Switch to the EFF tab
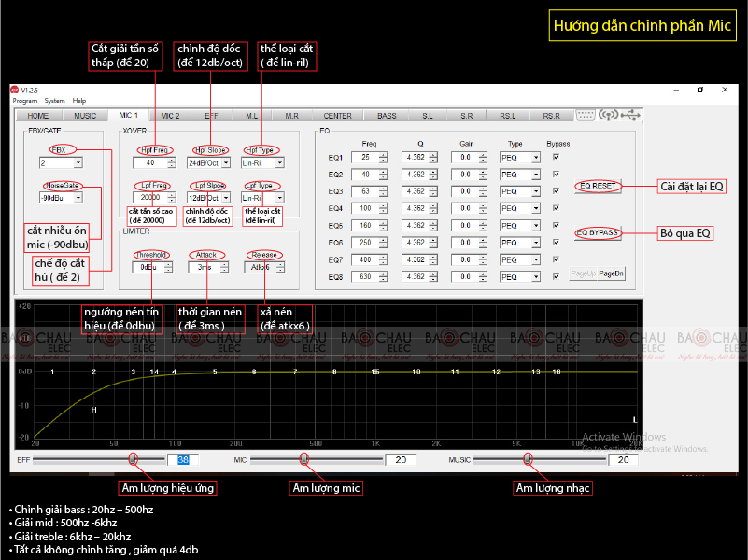 [x=211, y=116]
